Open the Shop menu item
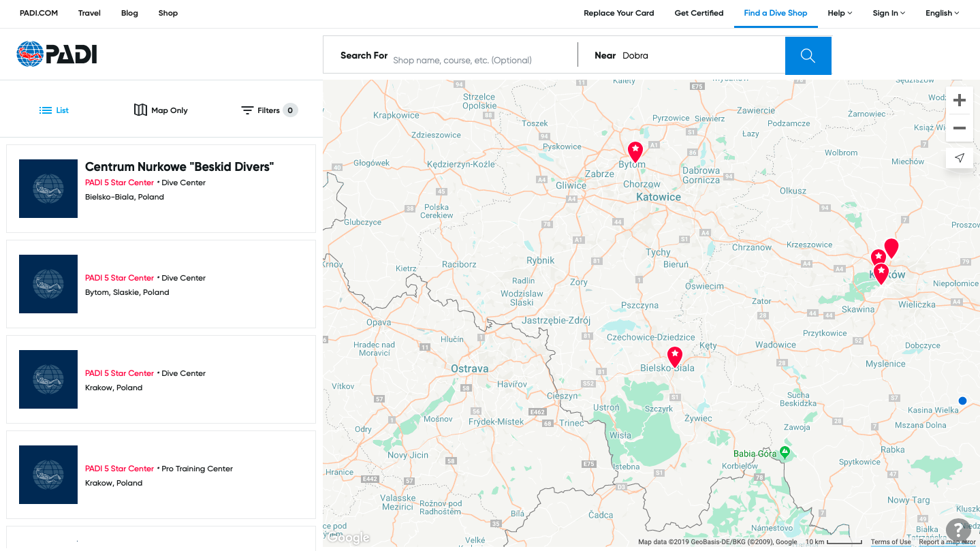980x551 pixels. (168, 13)
